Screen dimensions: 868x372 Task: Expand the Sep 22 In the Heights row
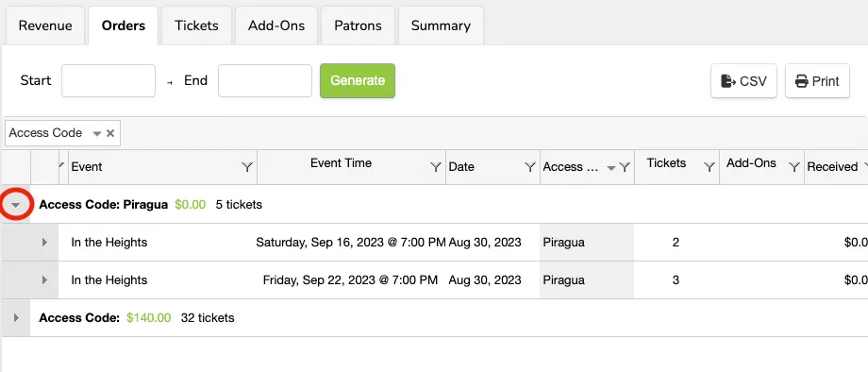[x=44, y=280]
